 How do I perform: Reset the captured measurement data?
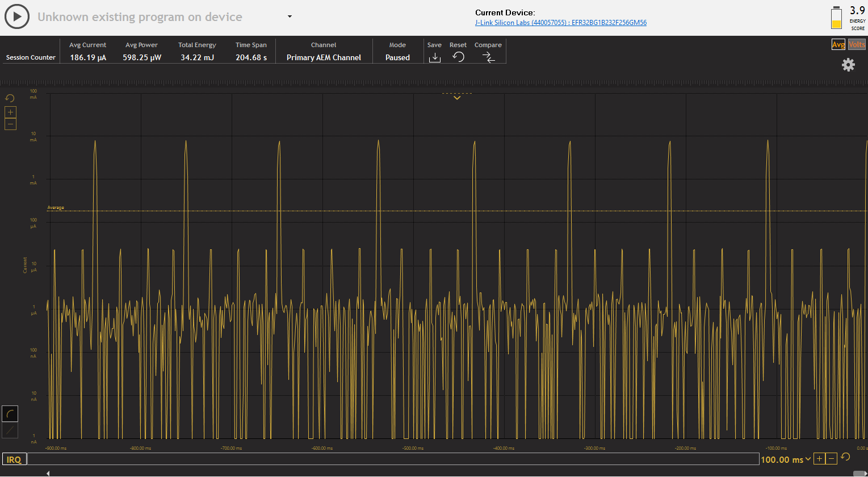tap(458, 57)
